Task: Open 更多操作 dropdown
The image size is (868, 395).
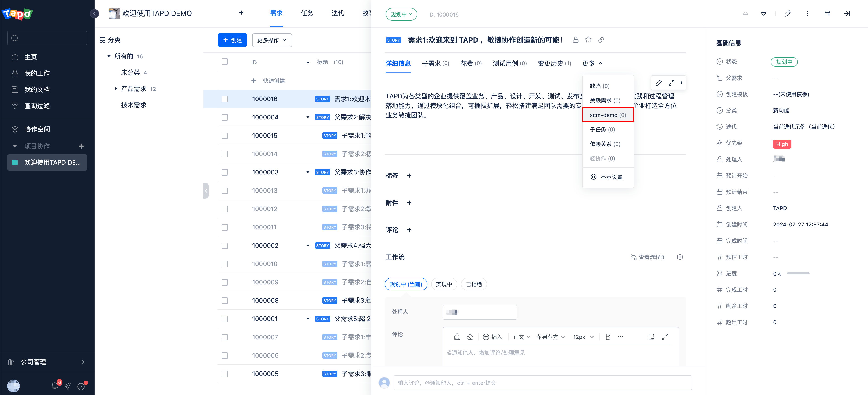Action: pyautogui.click(x=272, y=40)
